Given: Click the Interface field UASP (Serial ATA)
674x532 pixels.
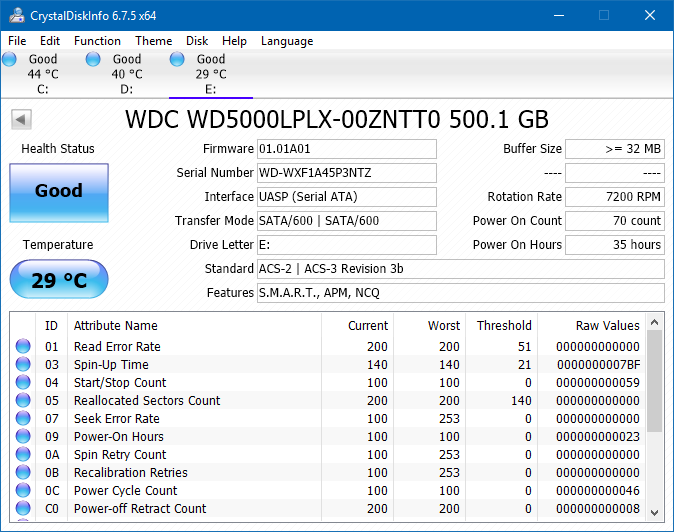Looking at the screenshot, I should [x=347, y=197].
